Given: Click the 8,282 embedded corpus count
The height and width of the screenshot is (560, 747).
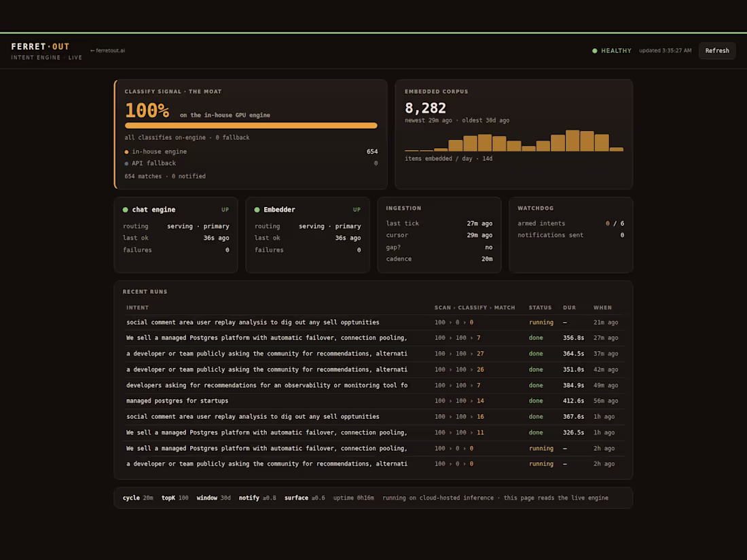Looking at the screenshot, I should point(425,108).
